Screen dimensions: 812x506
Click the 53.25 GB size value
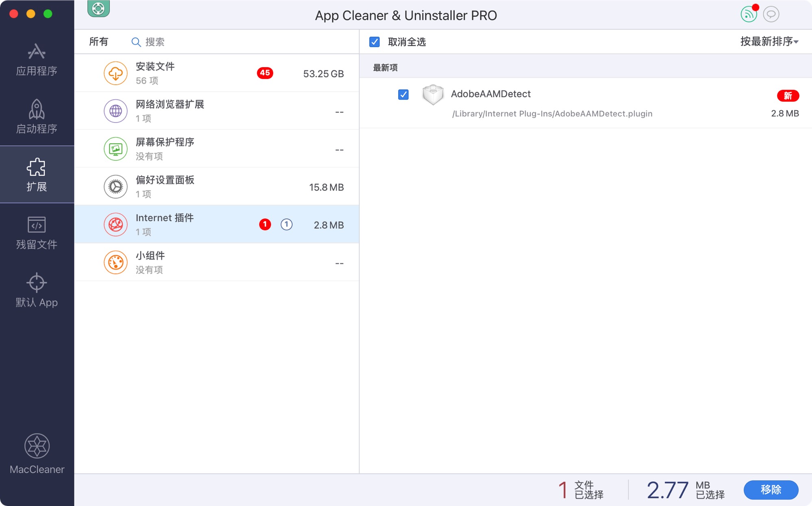pyautogui.click(x=323, y=74)
